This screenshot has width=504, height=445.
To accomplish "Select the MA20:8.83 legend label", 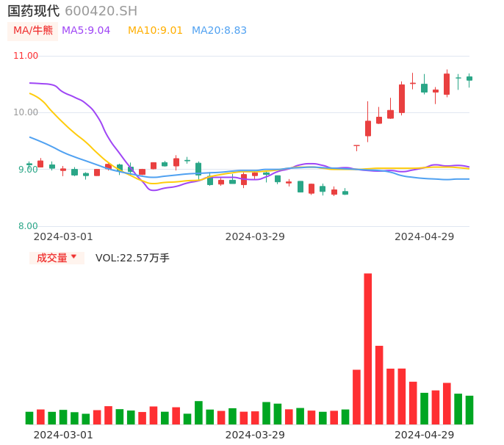I will click(x=219, y=31).
